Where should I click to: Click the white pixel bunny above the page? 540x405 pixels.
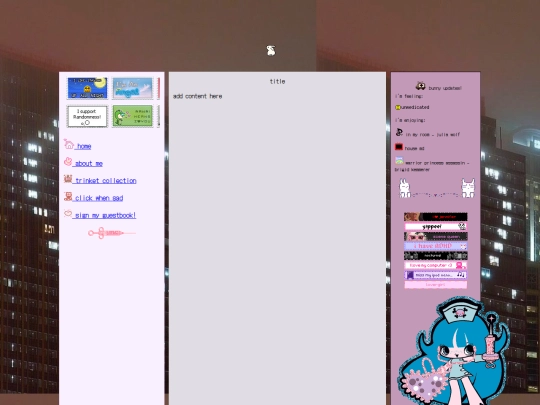(x=271, y=51)
